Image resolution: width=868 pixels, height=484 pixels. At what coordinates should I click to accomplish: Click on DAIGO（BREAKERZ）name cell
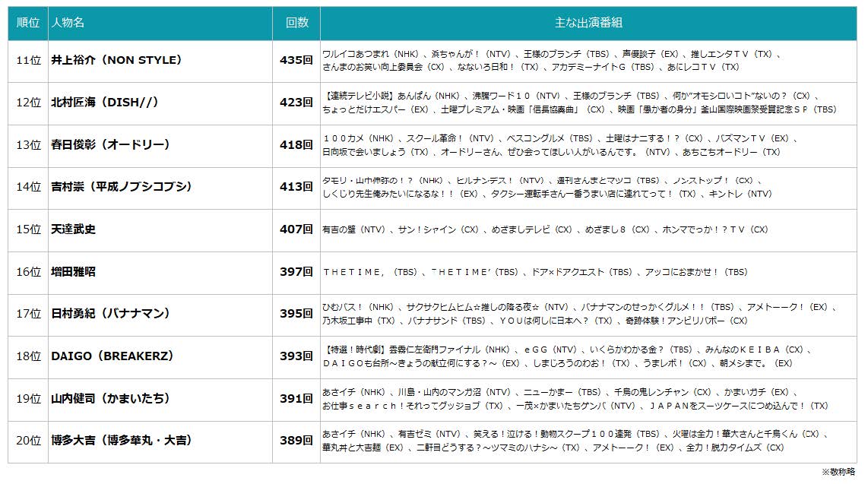tap(112, 356)
